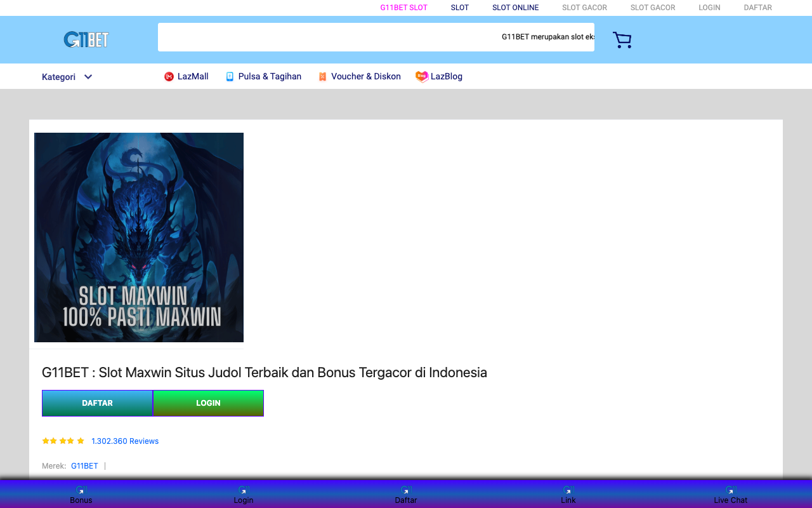Tap the Daftar icon in the bottom bar
812x508 pixels.
(406, 490)
